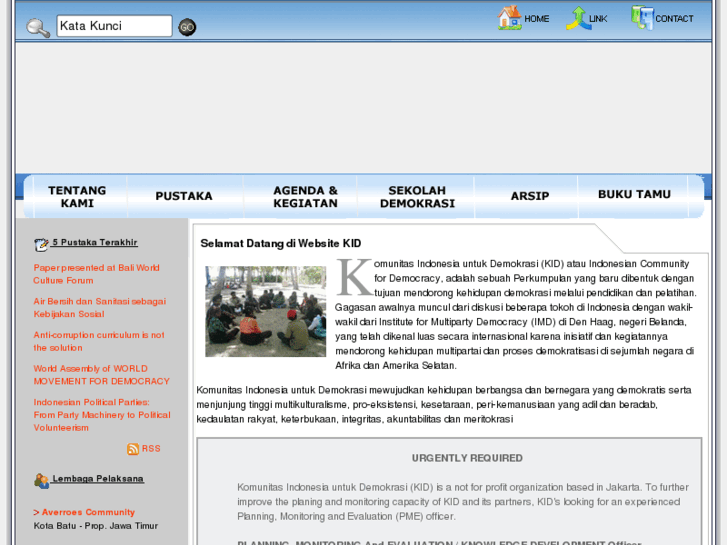Image resolution: width=727 pixels, height=545 pixels.
Task: Click the notepad icon beside 5 Pustaka Terakhir
Action: tap(41, 244)
